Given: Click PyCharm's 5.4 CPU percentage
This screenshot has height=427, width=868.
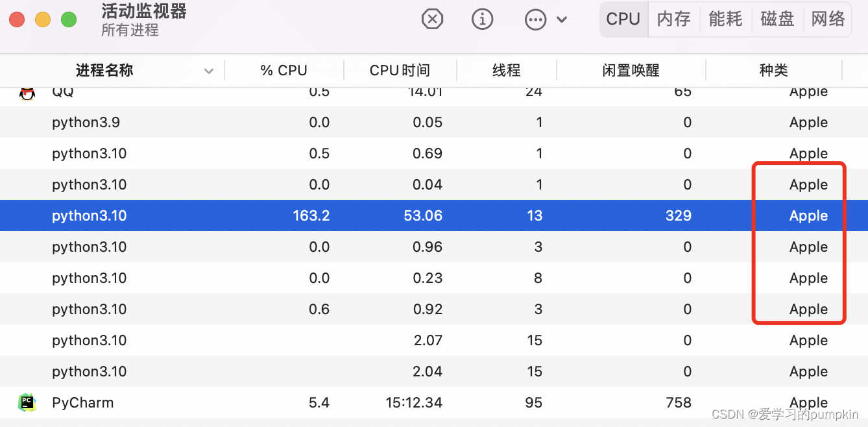Looking at the screenshot, I should click(319, 403).
